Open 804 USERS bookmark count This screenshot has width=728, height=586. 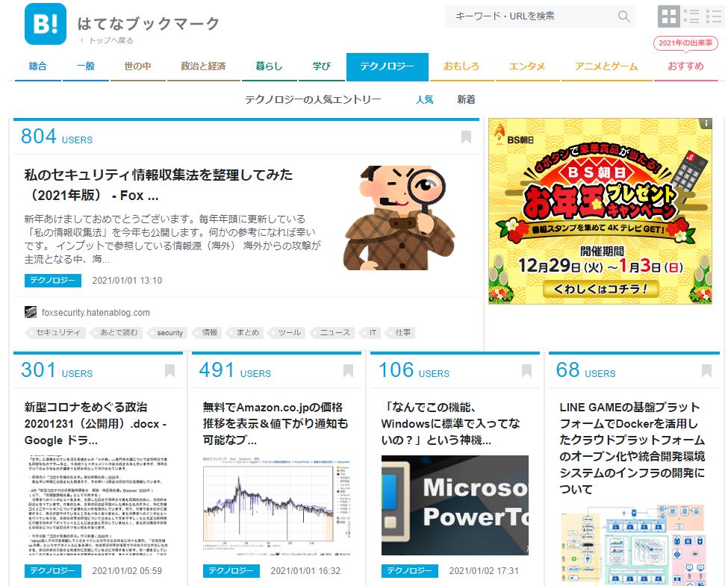coord(57,137)
